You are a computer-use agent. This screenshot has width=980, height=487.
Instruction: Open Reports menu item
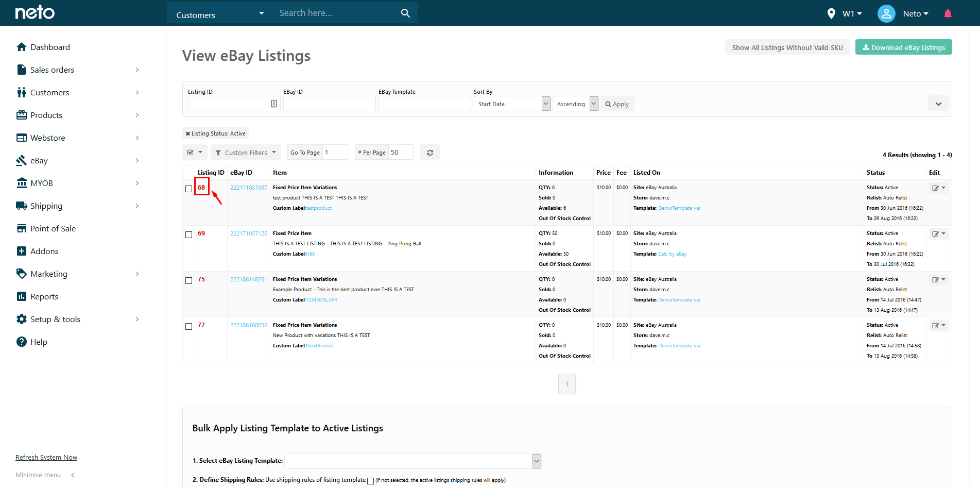[x=44, y=296]
